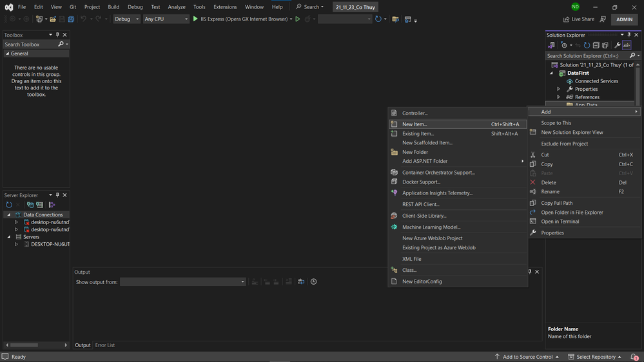Image resolution: width=644 pixels, height=362 pixels.
Task: Collapse the Data Connections node
Action: pos(8,214)
